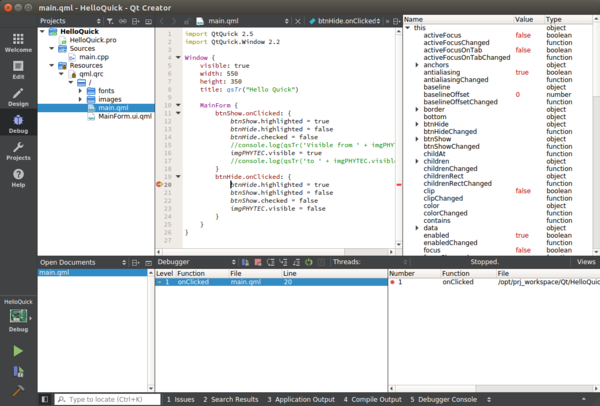The height and width of the screenshot is (406, 600).
Task: Click the editor horizontal scrollbar
Action: [x=275, y=252]
